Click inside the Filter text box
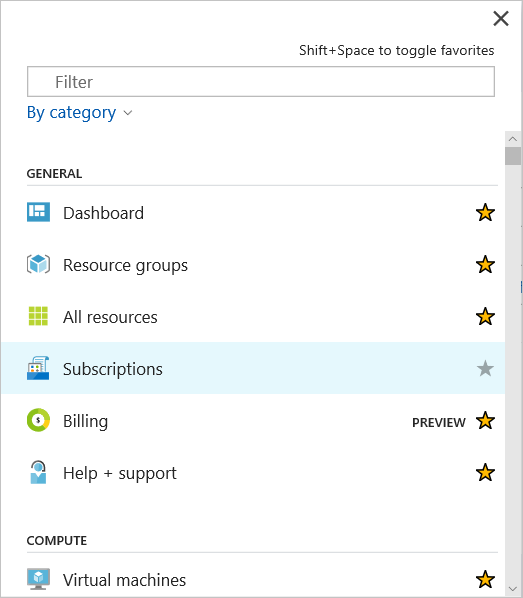Image resolution: width=523 pixels, height=598 pixels. click(261, 82)
